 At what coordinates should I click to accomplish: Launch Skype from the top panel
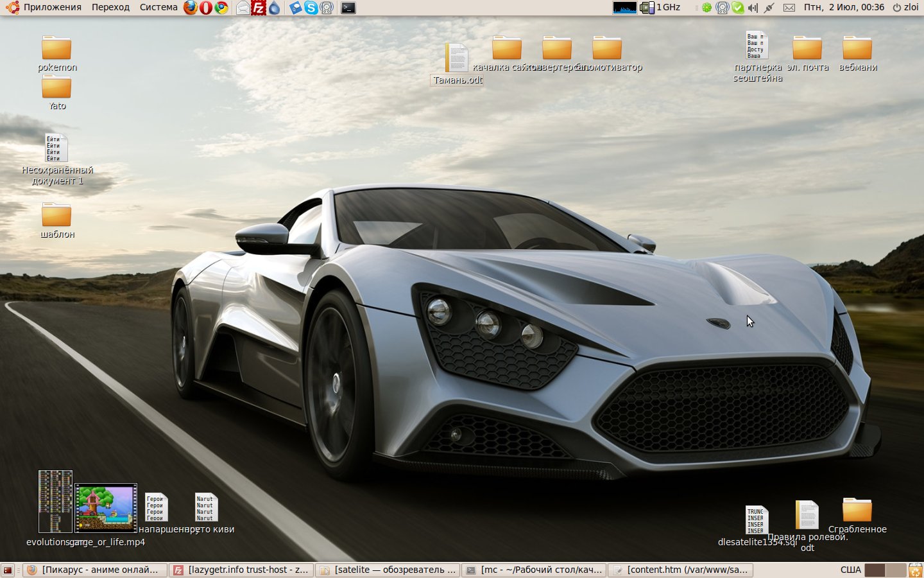tap(311, 8)
